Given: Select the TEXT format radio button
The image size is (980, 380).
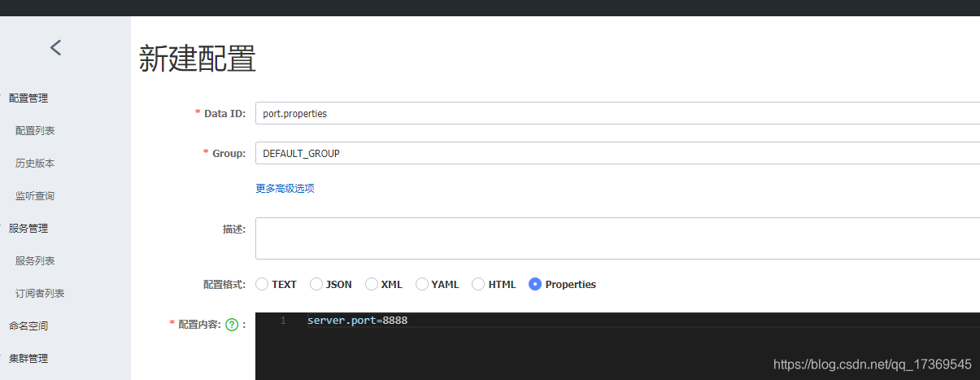Looking at the screenshot, I should tap(262, 284).
